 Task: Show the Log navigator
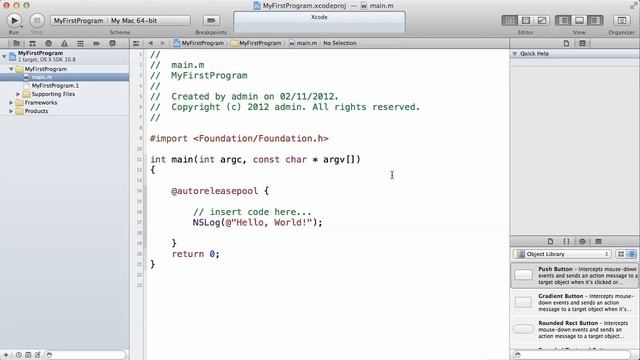112,43
